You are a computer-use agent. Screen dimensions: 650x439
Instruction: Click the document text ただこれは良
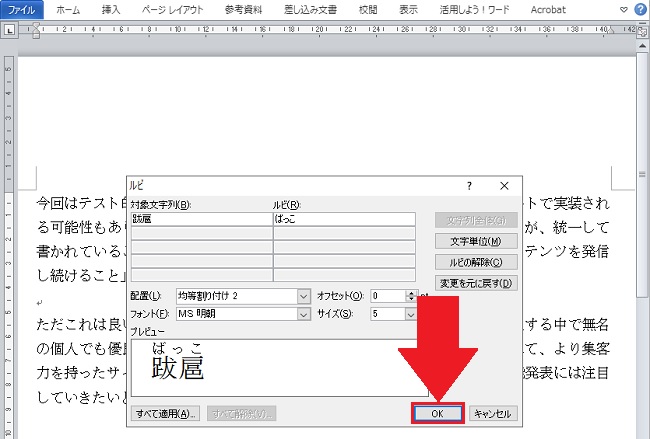pos(78,324)
